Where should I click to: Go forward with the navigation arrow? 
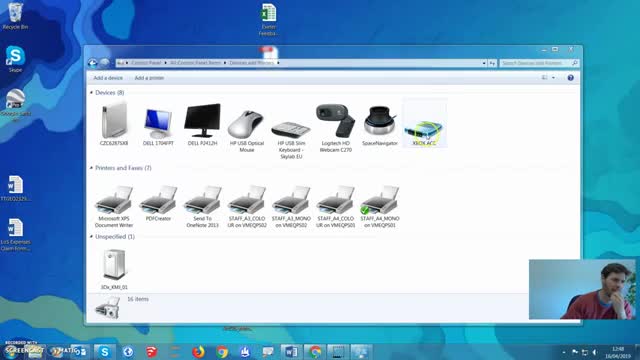[105, 62]
